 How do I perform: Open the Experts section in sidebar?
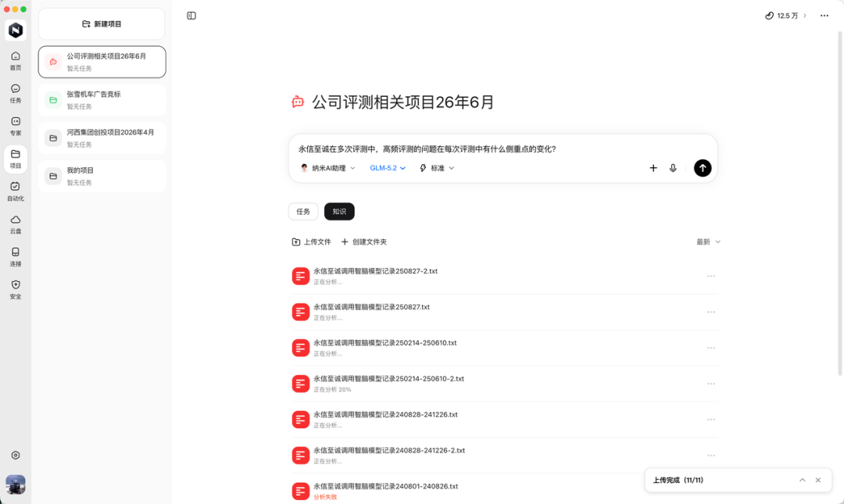click(16, 126)
